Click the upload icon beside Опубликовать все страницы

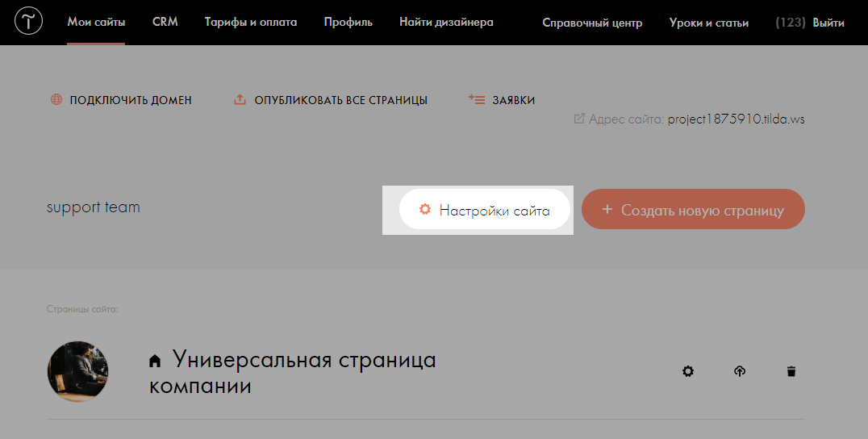point(240,99)
